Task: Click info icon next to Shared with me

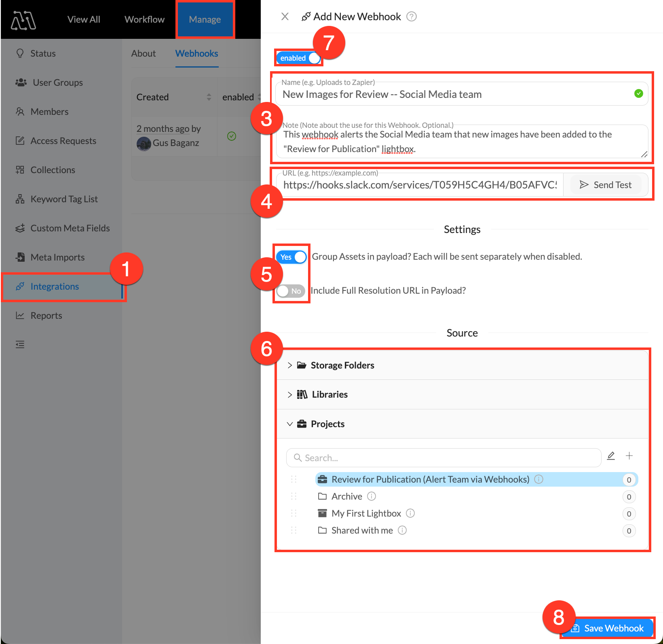Action: [x=402, y=530]
